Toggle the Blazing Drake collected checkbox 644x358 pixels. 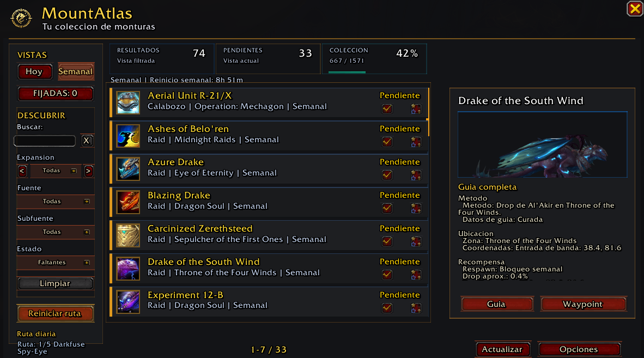point(387,208)
